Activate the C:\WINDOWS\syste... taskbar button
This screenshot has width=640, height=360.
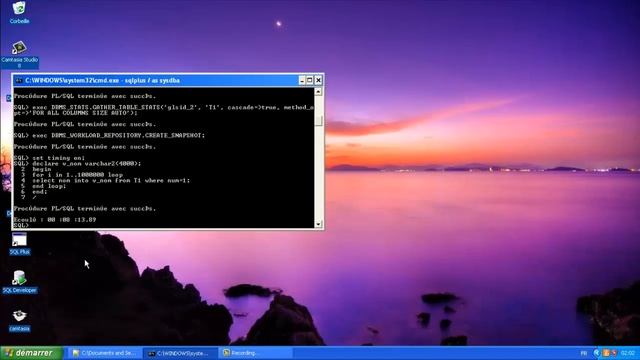tap(180, 353)
